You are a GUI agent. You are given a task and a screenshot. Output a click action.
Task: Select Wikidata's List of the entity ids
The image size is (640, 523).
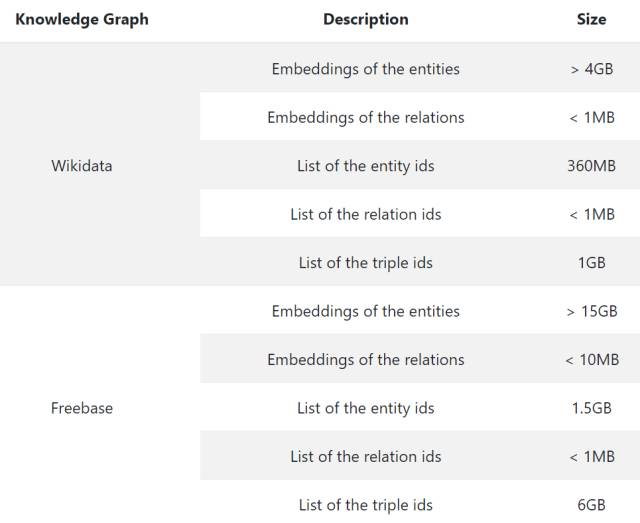click(x=366, y=166)
